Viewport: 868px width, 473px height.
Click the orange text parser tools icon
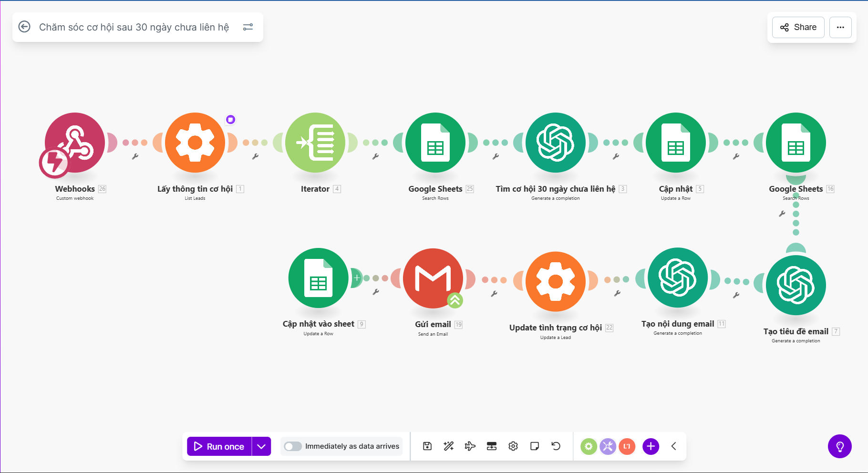(x=627, y=446)
